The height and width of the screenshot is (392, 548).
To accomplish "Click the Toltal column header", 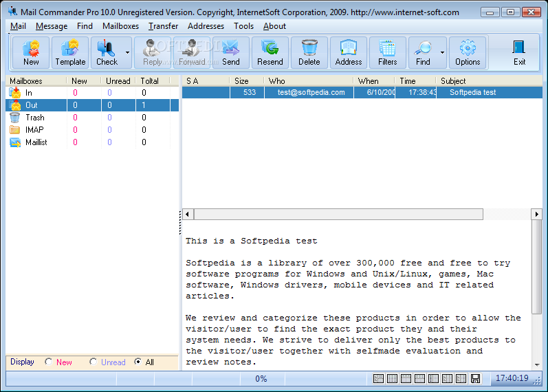I will [153, 81].
